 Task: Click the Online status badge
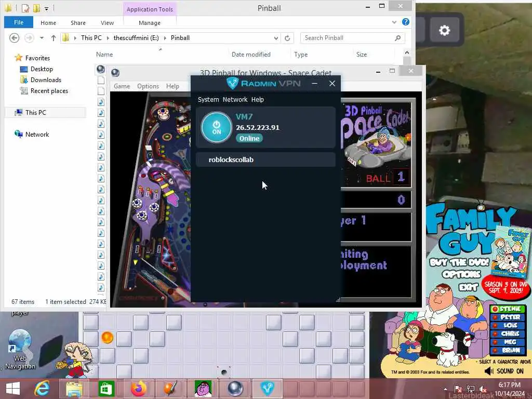click(x=249, y=138)
